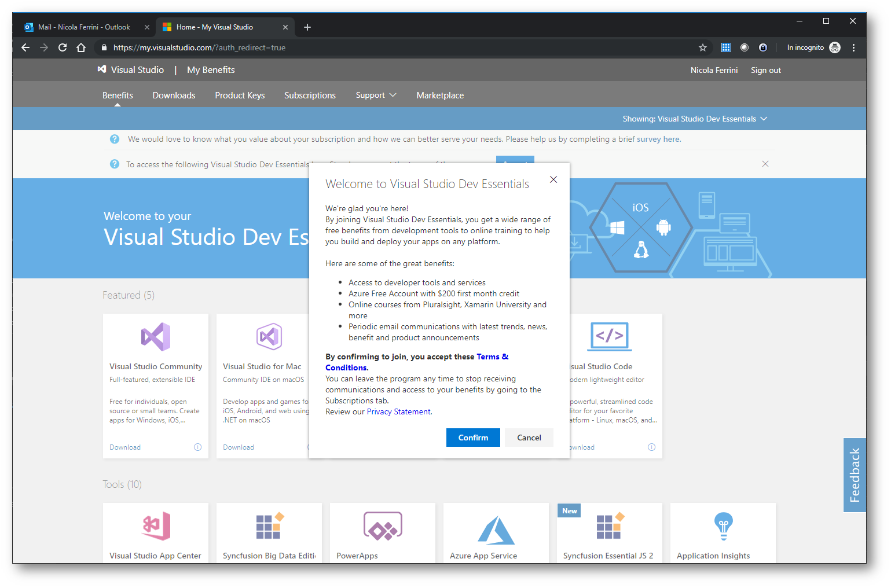Image resolution: width=891 pixels, height=588 pixels.
Task: Click Application Insights lightbulb icon
Action: (x=724, y=526)
